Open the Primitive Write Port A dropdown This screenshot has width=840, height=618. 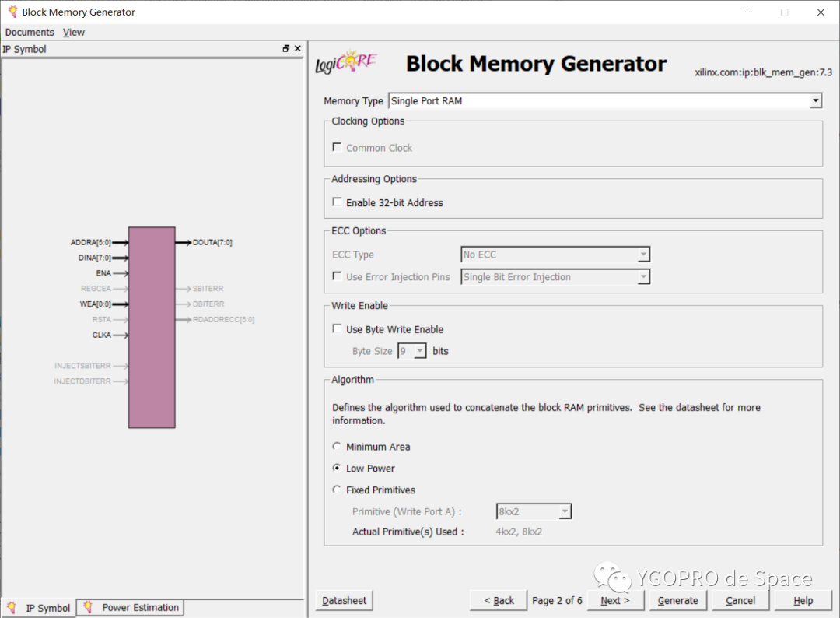[x=565, y=512]
